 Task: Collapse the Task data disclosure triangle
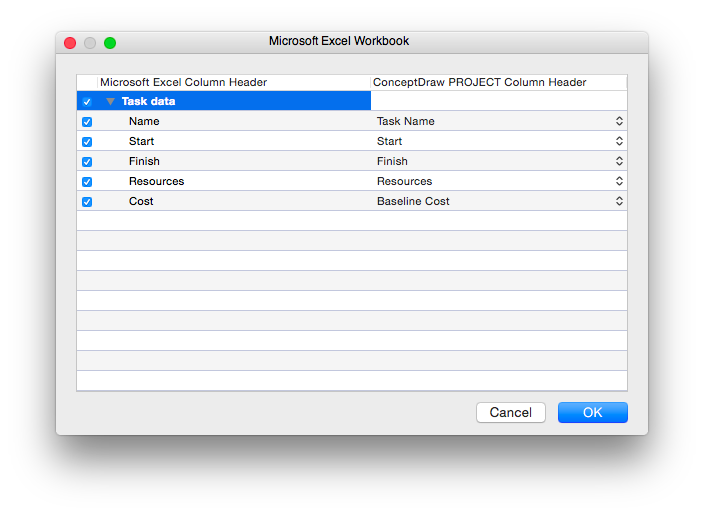click(x=110, y=102)
